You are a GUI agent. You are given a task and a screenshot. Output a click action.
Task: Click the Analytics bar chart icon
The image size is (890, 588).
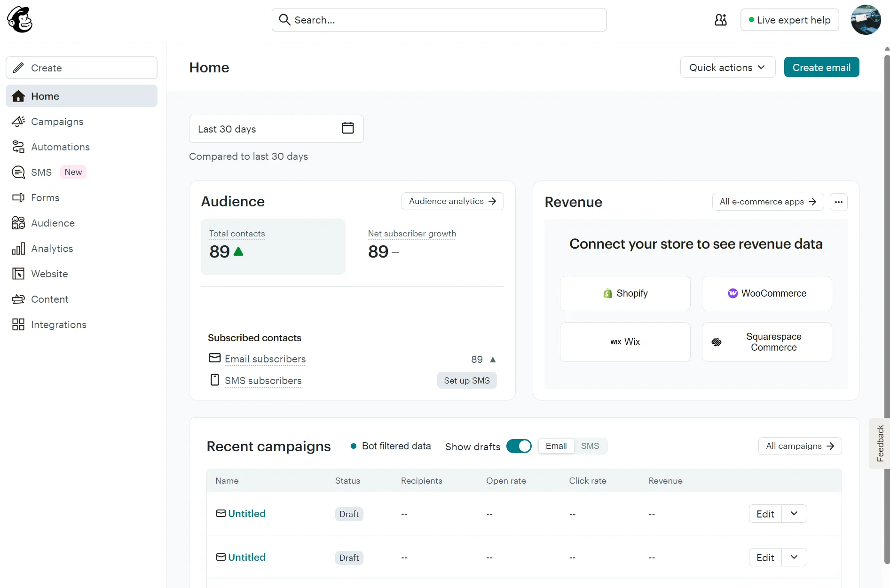point(18,248)
